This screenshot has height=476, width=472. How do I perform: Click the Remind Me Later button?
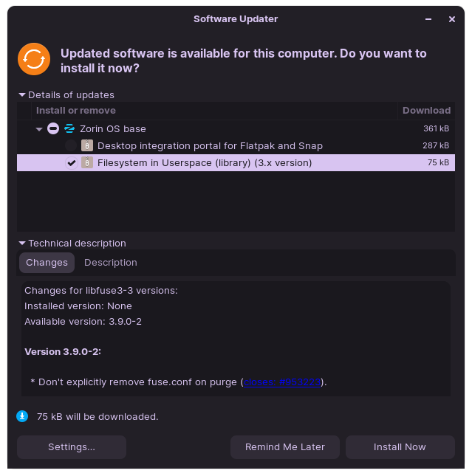pos(285,447)
